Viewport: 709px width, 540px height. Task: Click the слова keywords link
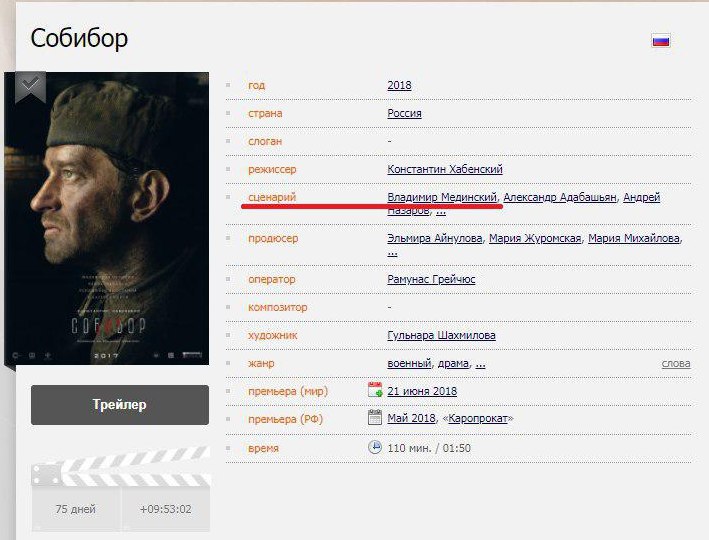click(676, 364)
